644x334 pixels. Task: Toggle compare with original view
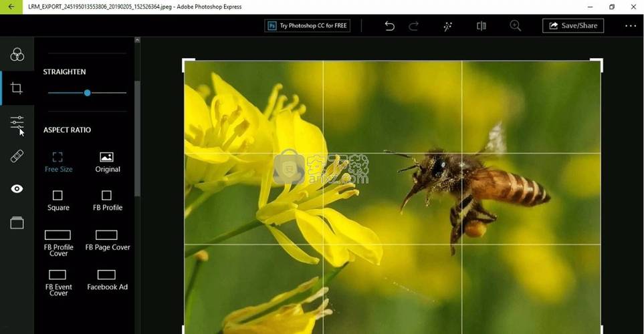coord(481,26)
